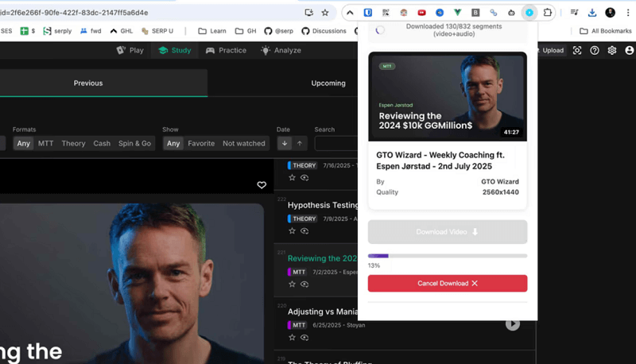Open the @serp GitHub bookmark
This screenshot has width=636, height=364.
point(279,31)
